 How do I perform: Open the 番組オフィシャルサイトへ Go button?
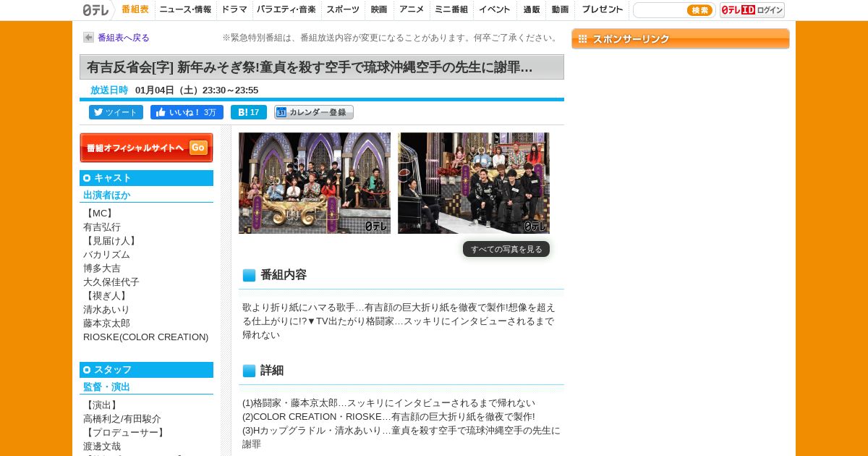point(146,148)
